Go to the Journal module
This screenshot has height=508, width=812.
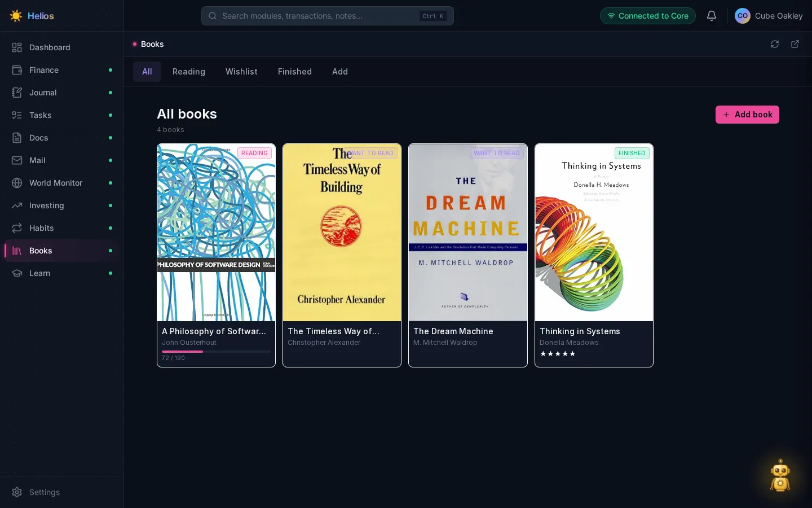point(62,93)
